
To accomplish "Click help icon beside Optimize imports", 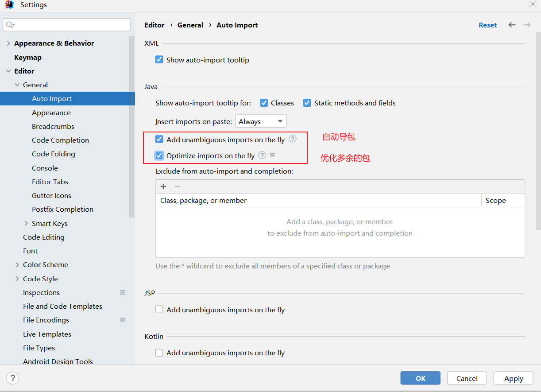I will point(262,155).
